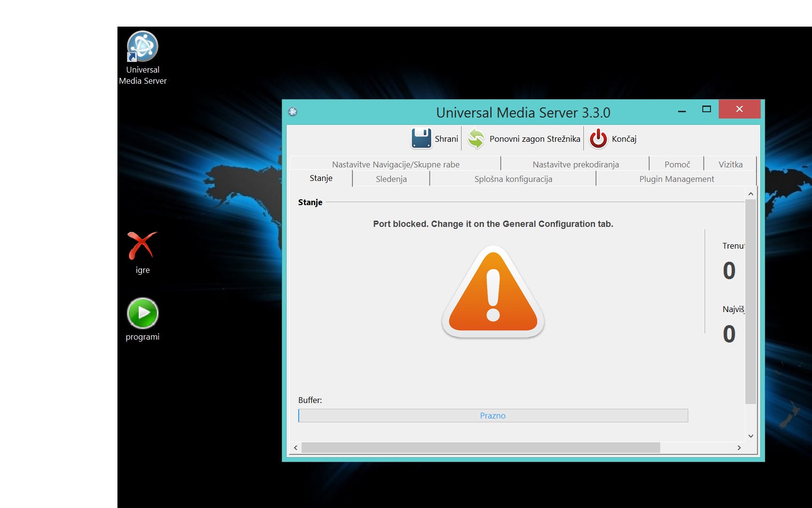The width and height of the screenshot is (812, 508).
Task: Open the igre desktop icon
Action: [x=142, y=253]
